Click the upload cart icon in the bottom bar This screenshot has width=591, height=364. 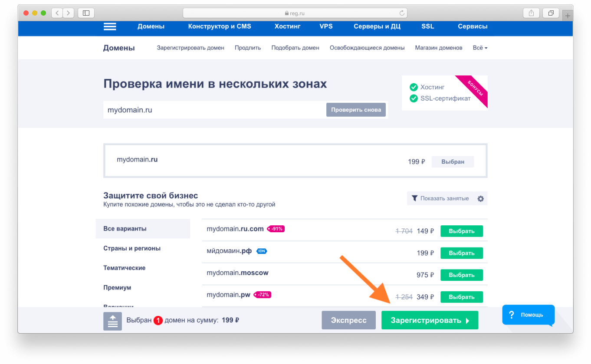tap(112, 321)
